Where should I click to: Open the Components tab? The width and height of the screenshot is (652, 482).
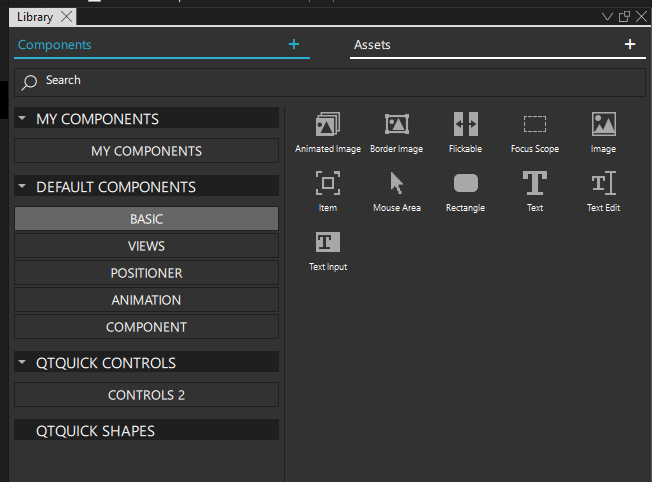click(x=55, y=45)
